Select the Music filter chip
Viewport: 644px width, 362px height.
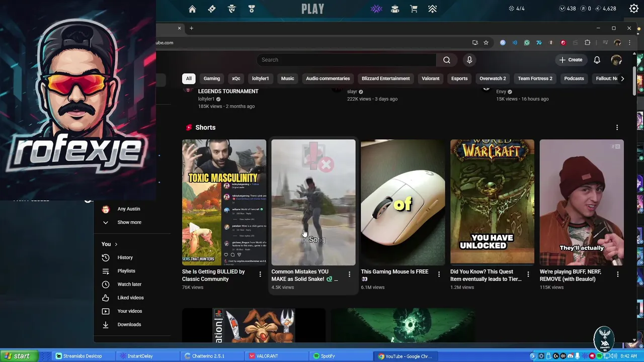(x=287, y=78)
